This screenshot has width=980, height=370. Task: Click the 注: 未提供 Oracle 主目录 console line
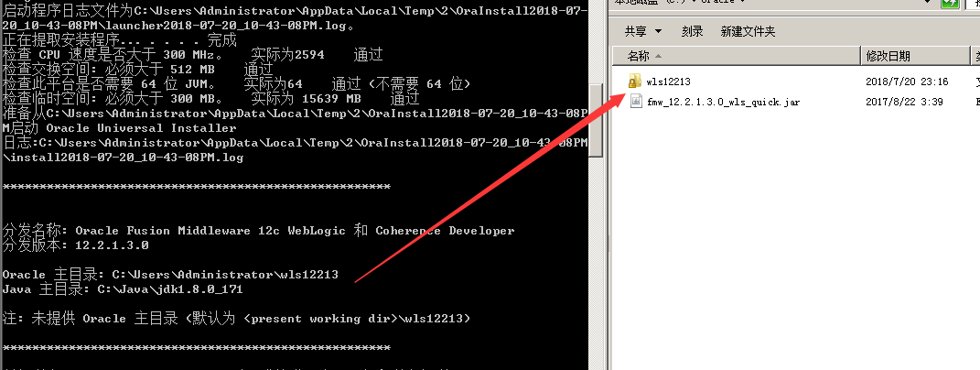click(x=236, y=318)
